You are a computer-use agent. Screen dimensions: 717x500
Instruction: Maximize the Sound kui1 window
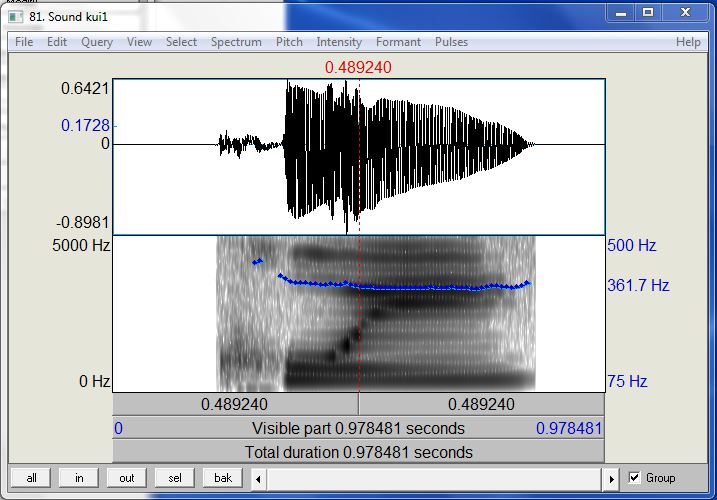pos(648,13)
